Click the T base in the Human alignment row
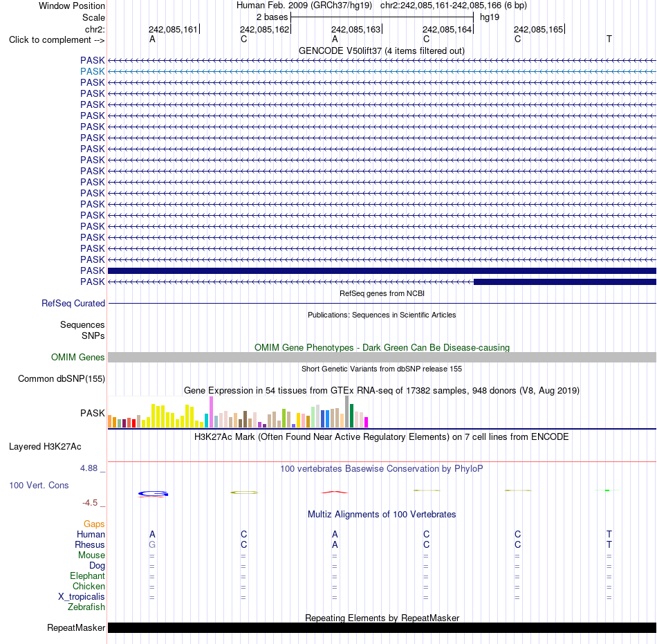The width and height of the screenshot is (657, 644). 609,534
